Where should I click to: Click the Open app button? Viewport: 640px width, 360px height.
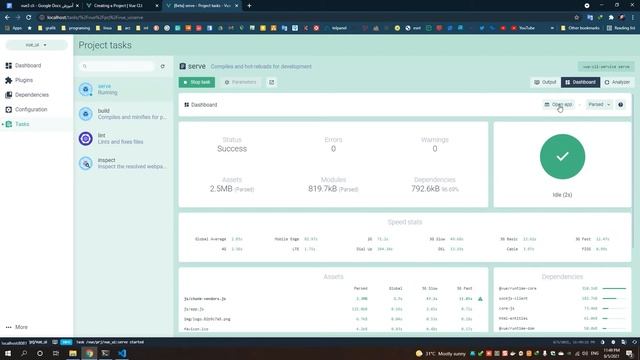[x=558, y=104]
